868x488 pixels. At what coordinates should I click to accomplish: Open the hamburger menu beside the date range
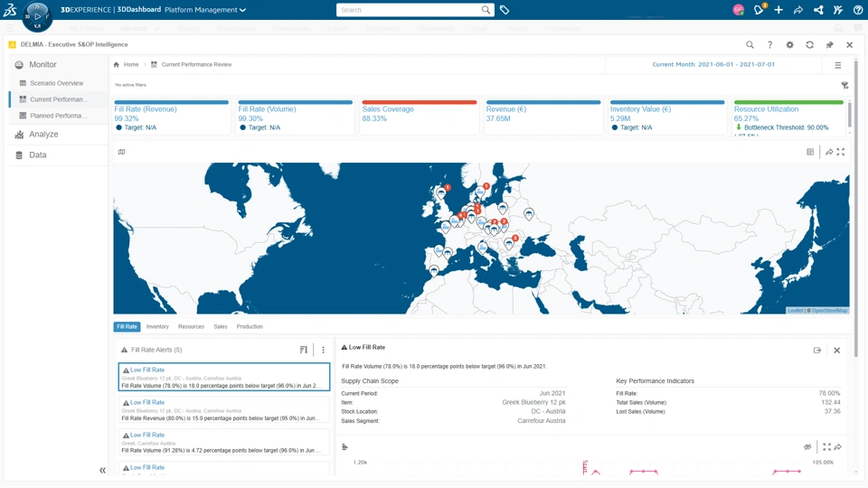coord(838,65)
